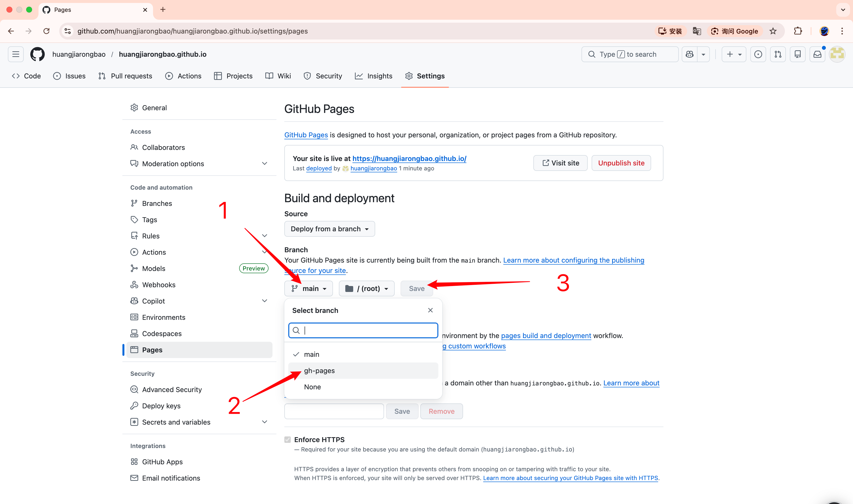Expand Moderation options section

click(x=265, y=164)
